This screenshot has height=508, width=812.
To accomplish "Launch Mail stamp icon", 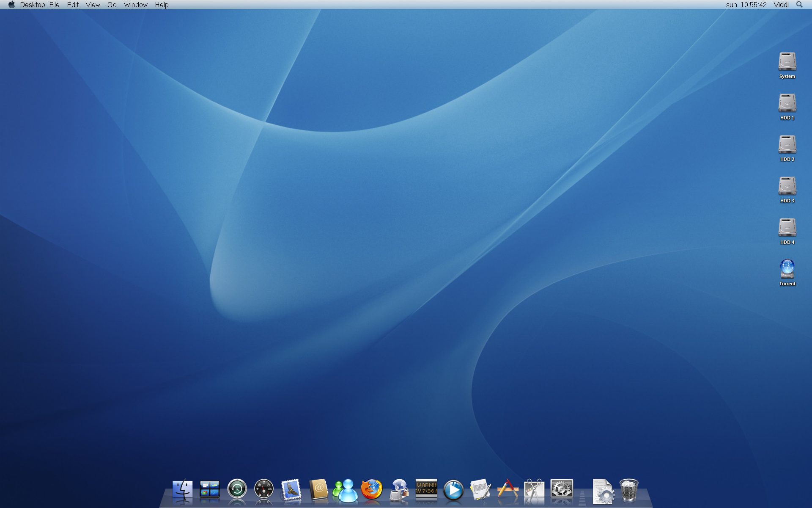I will [x=291, y=490].
